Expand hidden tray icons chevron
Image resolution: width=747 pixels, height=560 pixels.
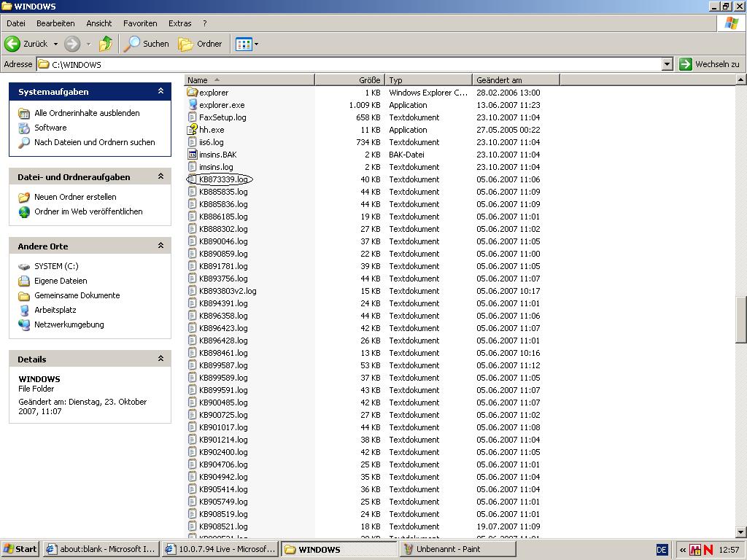point(682,550)
